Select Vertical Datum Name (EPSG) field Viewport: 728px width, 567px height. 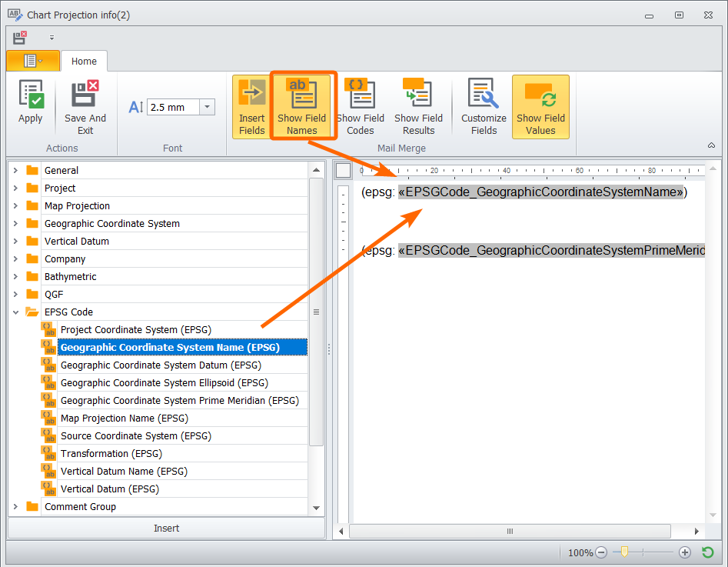(182, 472)
